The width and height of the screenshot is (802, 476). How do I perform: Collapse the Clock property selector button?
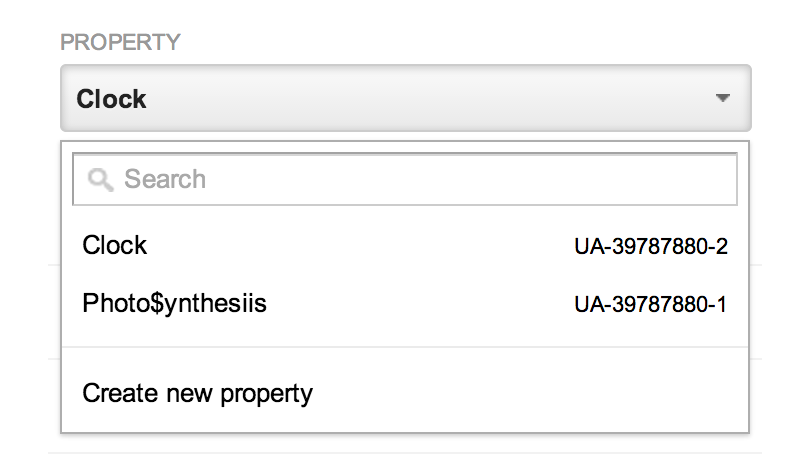pyautogui.click(x=405, y=98)
